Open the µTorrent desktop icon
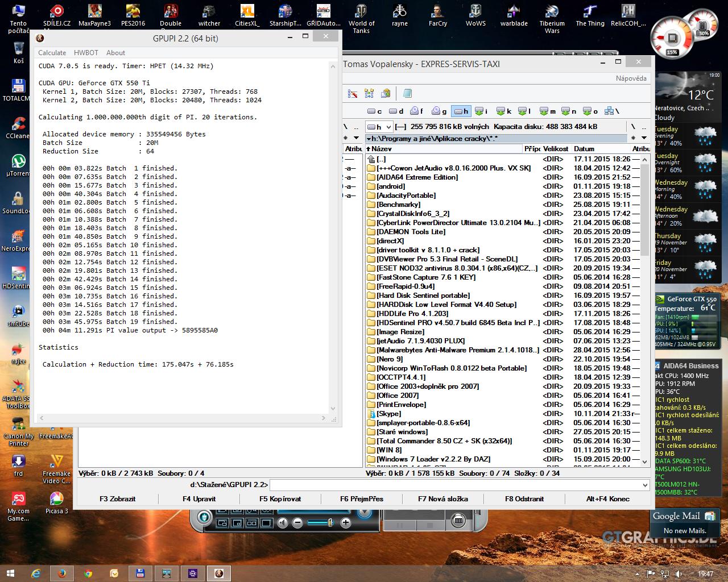 [x=18, y=166]
